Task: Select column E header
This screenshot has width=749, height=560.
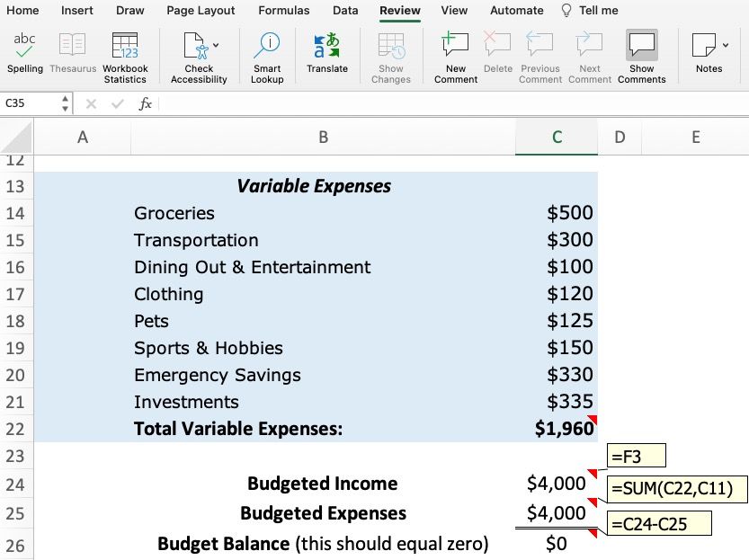Action: [x=696, y=138]
